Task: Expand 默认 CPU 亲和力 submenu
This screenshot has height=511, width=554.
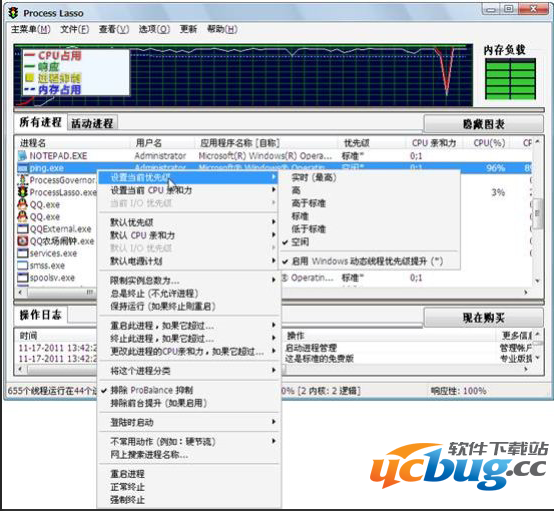Action: (x=189, y=235)
